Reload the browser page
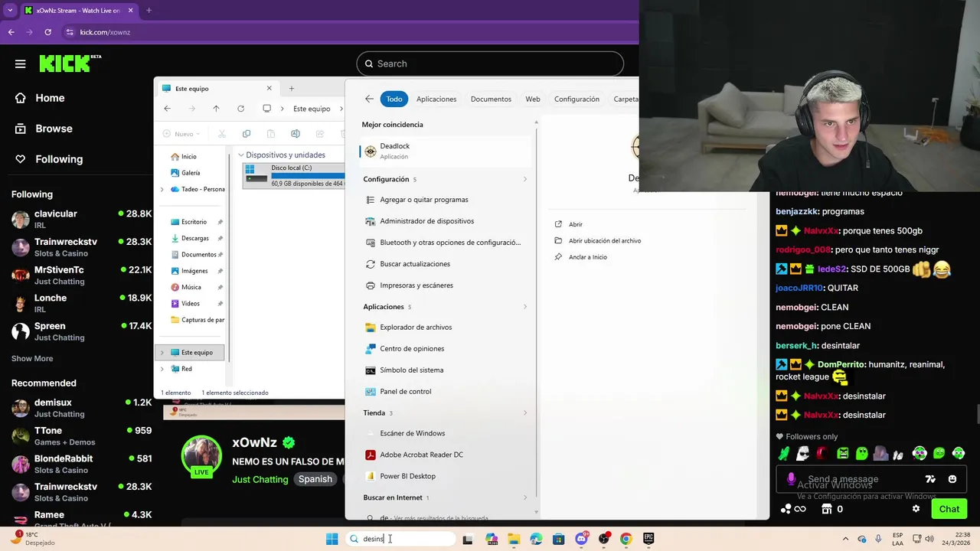Viewport: 980px width, 551px height. click(x=47, y=32)
